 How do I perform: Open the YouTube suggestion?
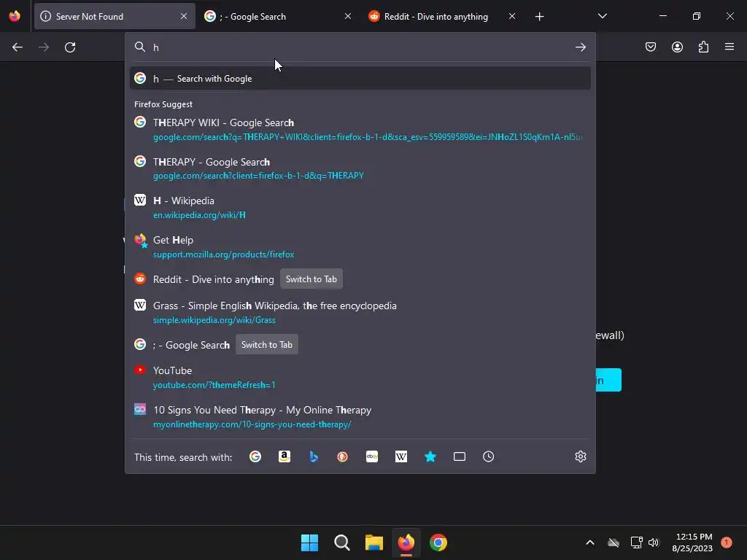[360, 377]
